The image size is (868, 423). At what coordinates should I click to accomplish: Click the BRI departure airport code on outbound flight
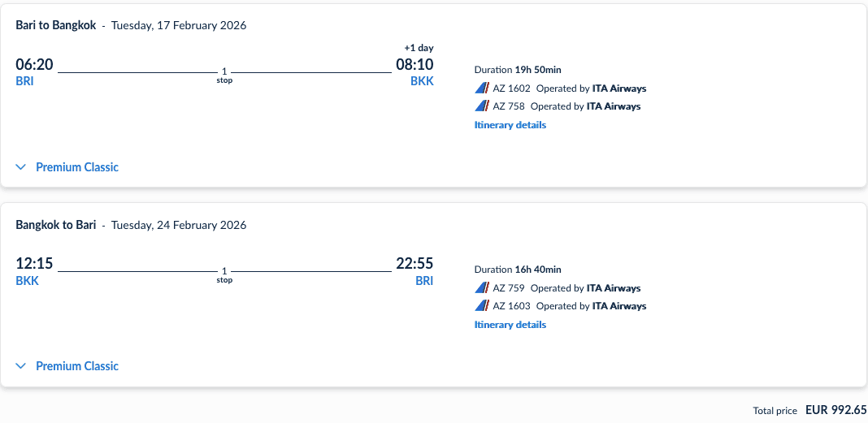(x=24, y=81)
